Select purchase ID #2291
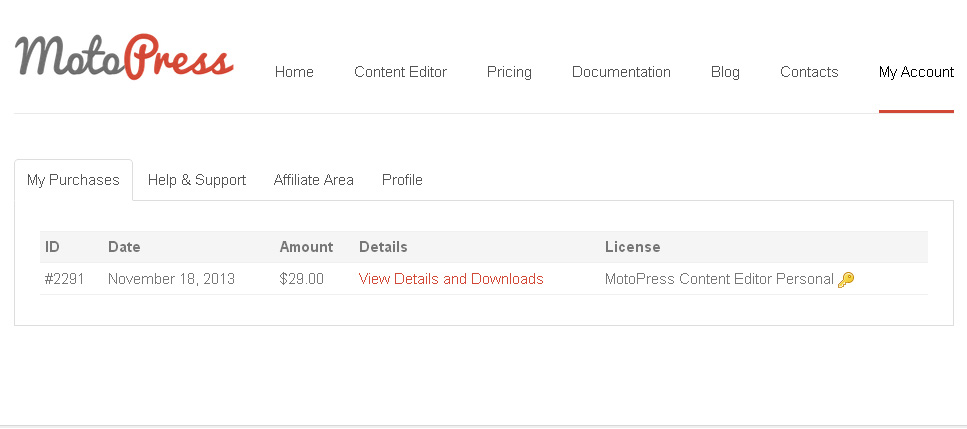 [x=64, y=279]
